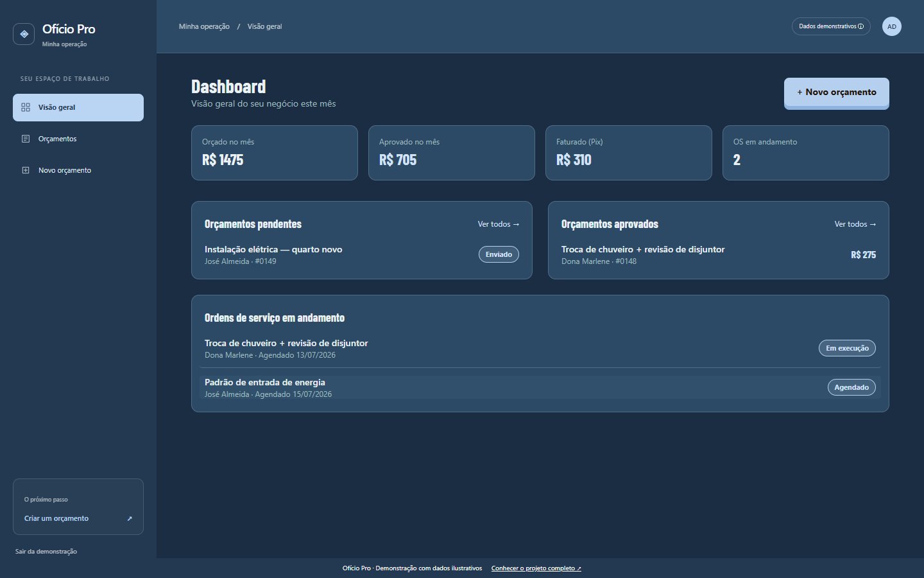Screen dimensions: 924x578
Task: Select Visão geral in the sidebar
Action: pyautogui.click(x=78, y=107)
